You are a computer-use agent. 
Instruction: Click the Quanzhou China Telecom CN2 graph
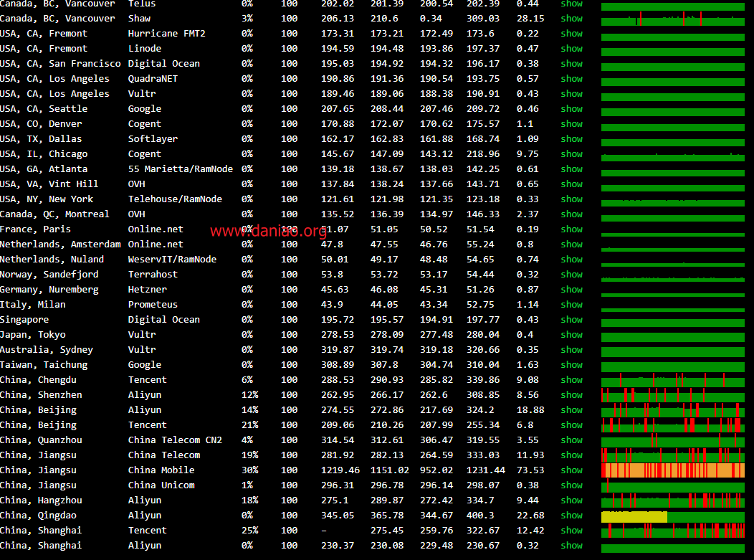pos(673,440)
